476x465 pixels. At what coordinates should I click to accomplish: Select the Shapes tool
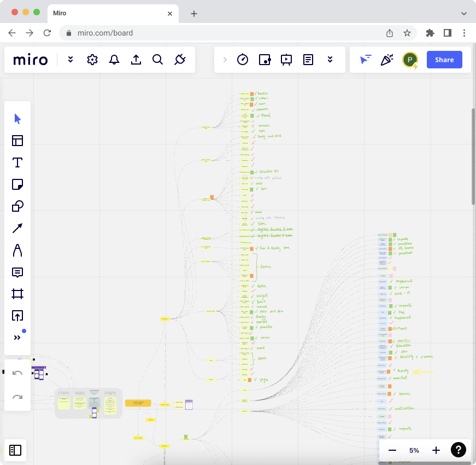(17, 206)
